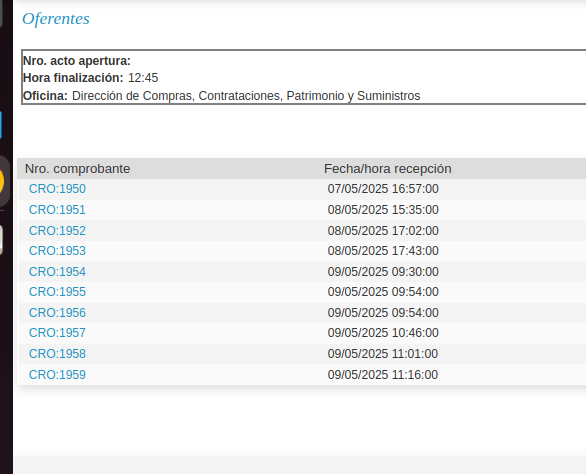Open comprobante link CRO:1955
This screenshot has height=474, width=586.
(57, 292)
